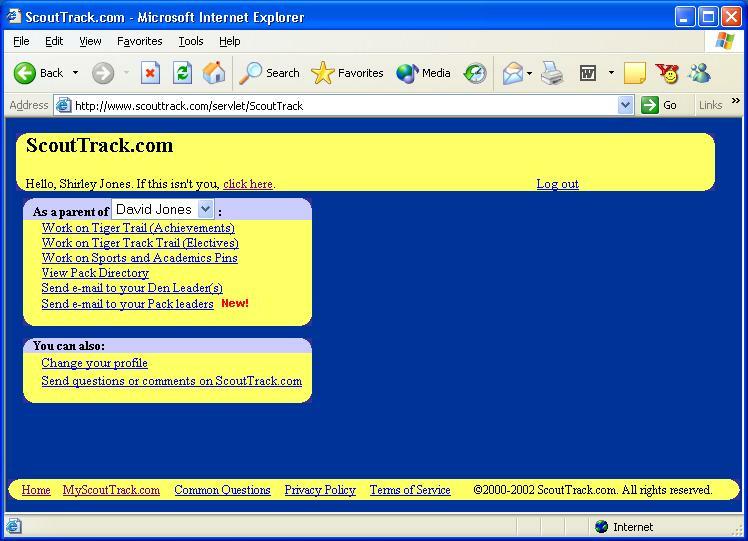Click the yellow note Discuss icon
This screenshot has height=541, width=748.
pos(634,73)
